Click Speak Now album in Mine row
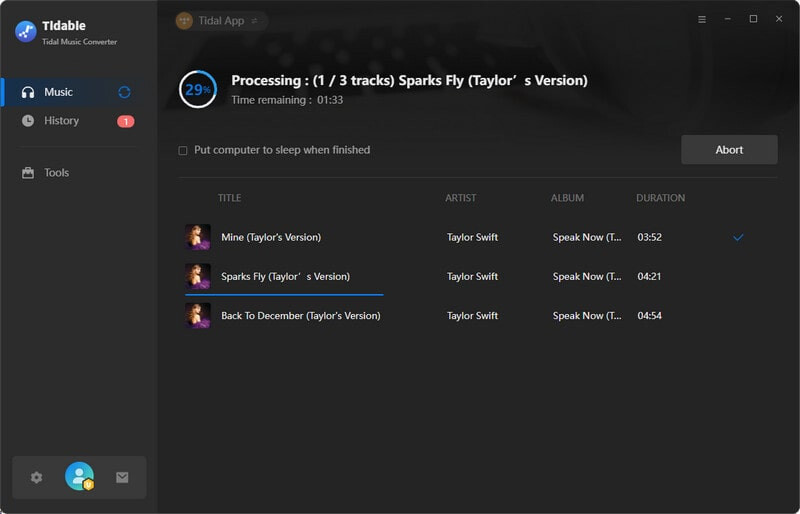Screen dimensions: 800x514 (587, 237)
